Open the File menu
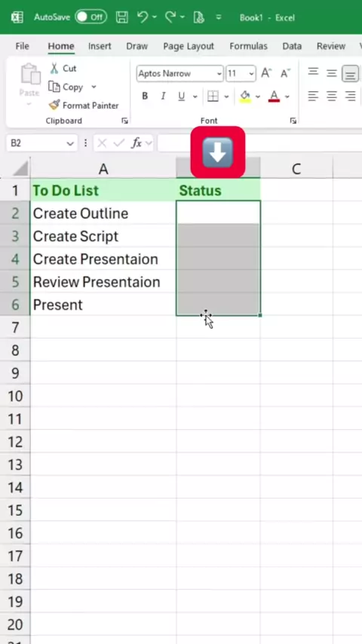 point(22,47)
